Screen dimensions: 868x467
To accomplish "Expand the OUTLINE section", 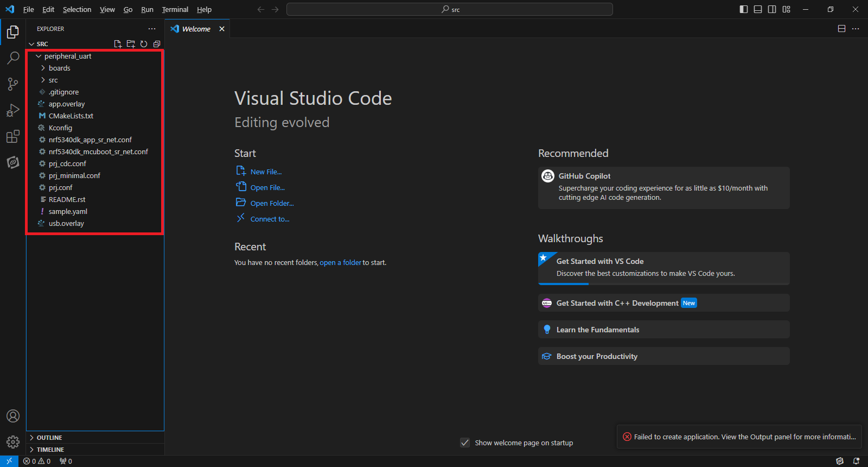I will point(49,438).
